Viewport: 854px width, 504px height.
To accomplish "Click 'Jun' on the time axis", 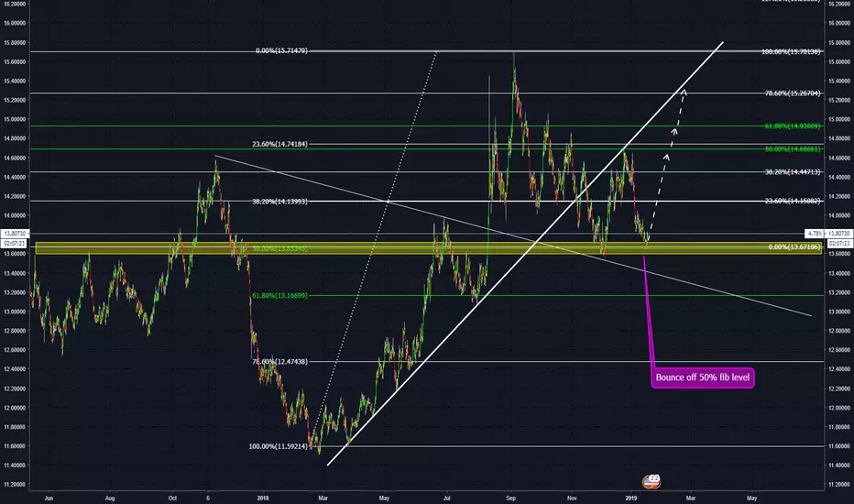I will point(49,498).
